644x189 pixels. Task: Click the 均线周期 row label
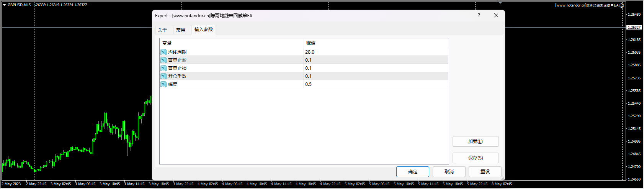pyautogui.click(x=177, y=52)
